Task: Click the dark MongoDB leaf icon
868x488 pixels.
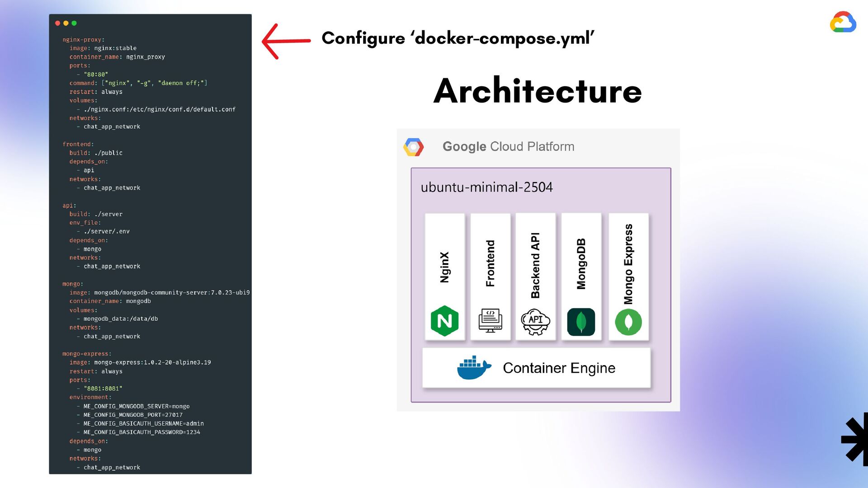Action: point(581,322)
